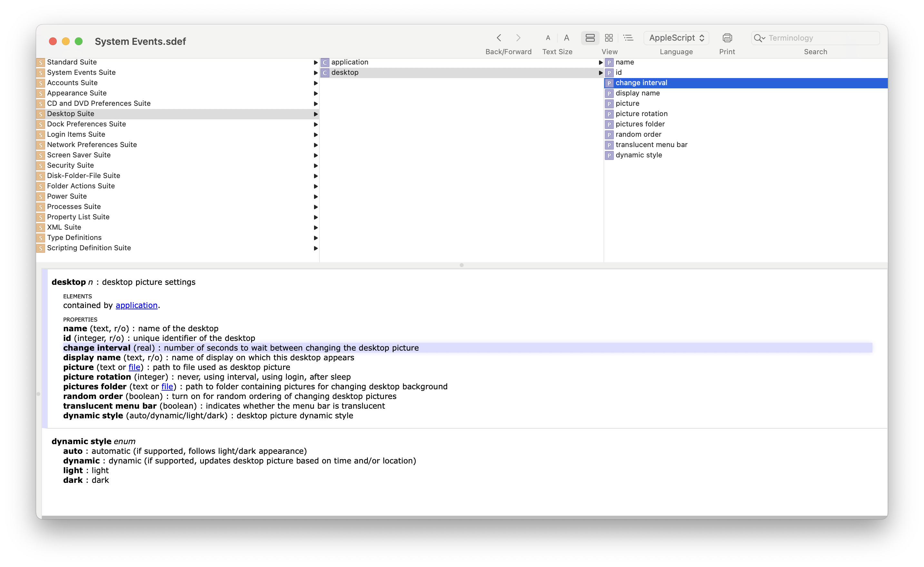
Task: Select the display name property icon
Action: [x=609, y=94]
